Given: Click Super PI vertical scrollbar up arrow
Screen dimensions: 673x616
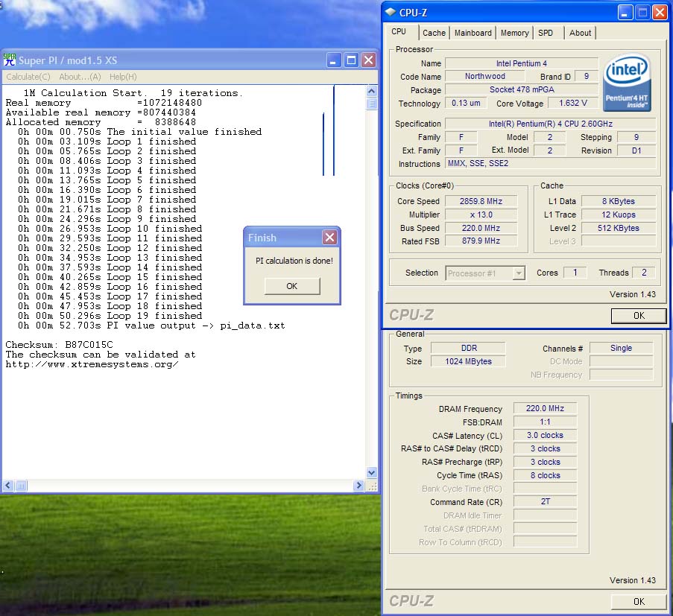Looking at the screenshot, I should (x=372, y=91).
